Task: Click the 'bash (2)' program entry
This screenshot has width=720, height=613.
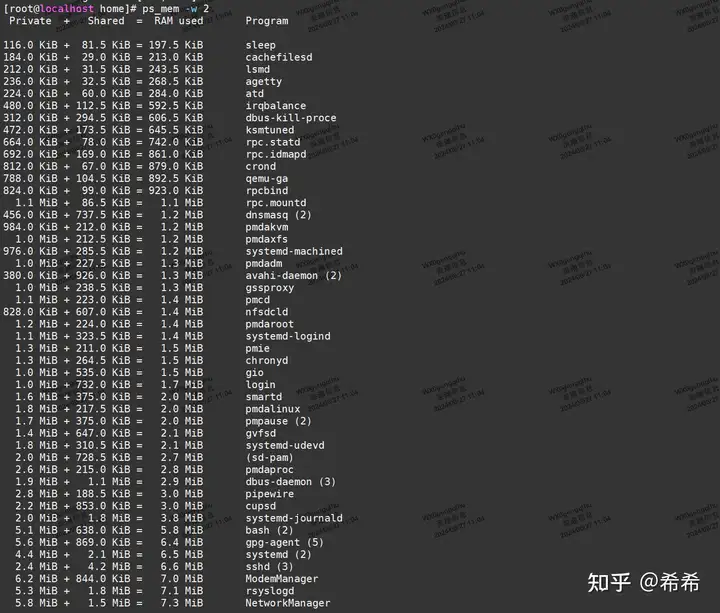Action: pyautogui.click(x=269, y=530)
